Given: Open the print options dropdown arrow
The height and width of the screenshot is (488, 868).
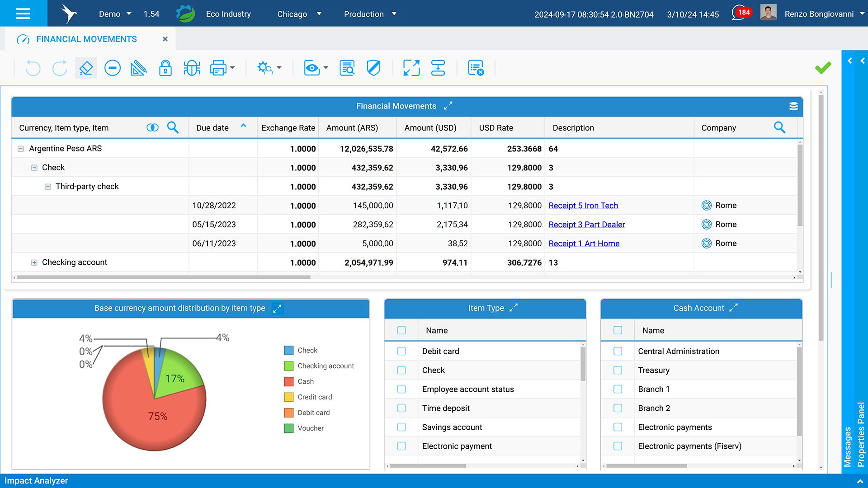Looking at the screenshot, I should pyautogui.click(x=232, y=68).
